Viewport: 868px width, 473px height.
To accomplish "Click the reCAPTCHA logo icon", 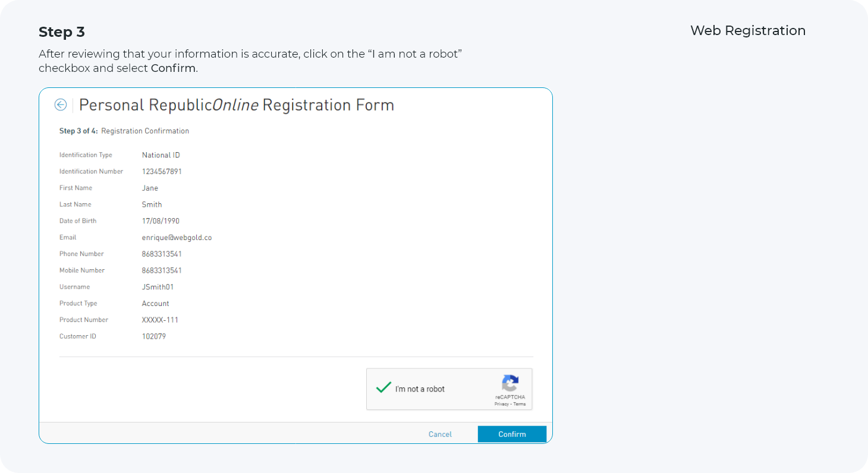I will [510, 383].
